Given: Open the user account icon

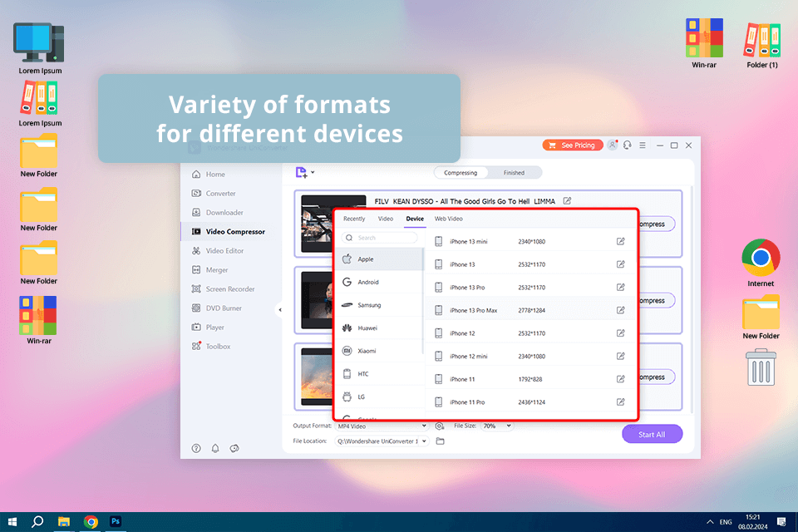Looking at the screenshot, I should [x=613, y=145].
